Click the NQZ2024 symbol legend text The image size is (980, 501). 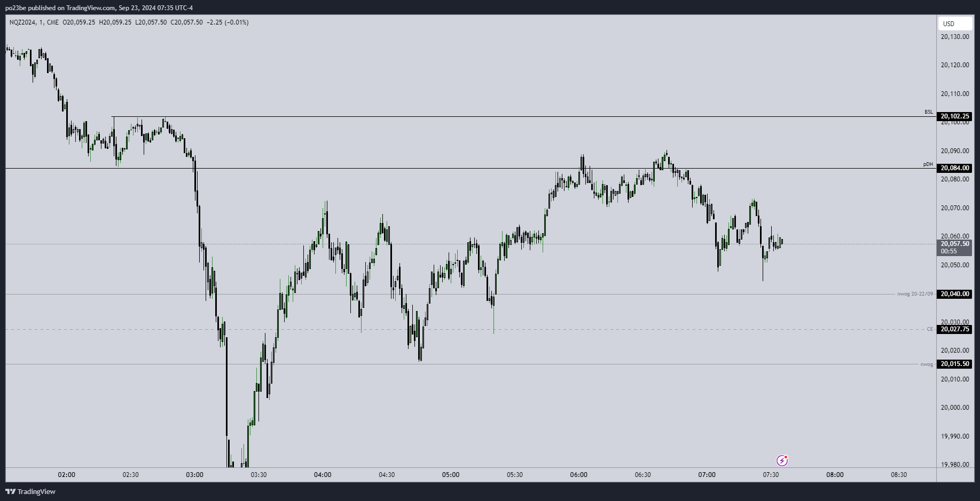pyautogui.click(x=22, y=22)
